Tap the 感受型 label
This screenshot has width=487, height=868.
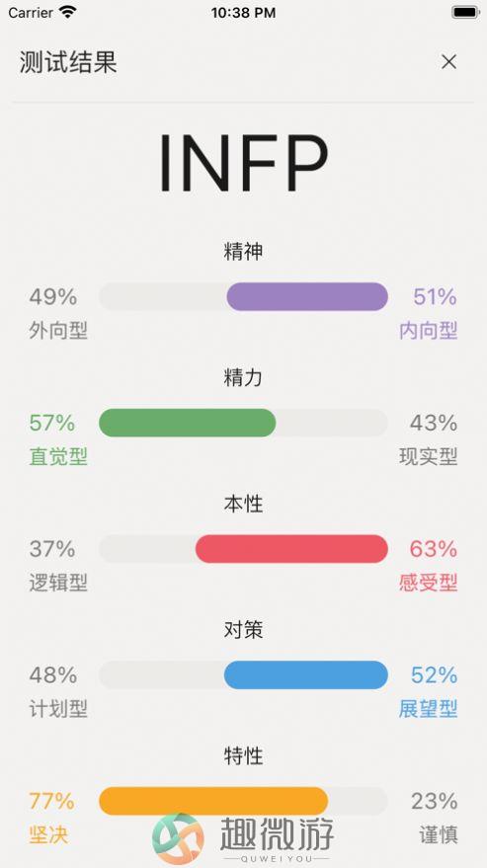[429, 583]
